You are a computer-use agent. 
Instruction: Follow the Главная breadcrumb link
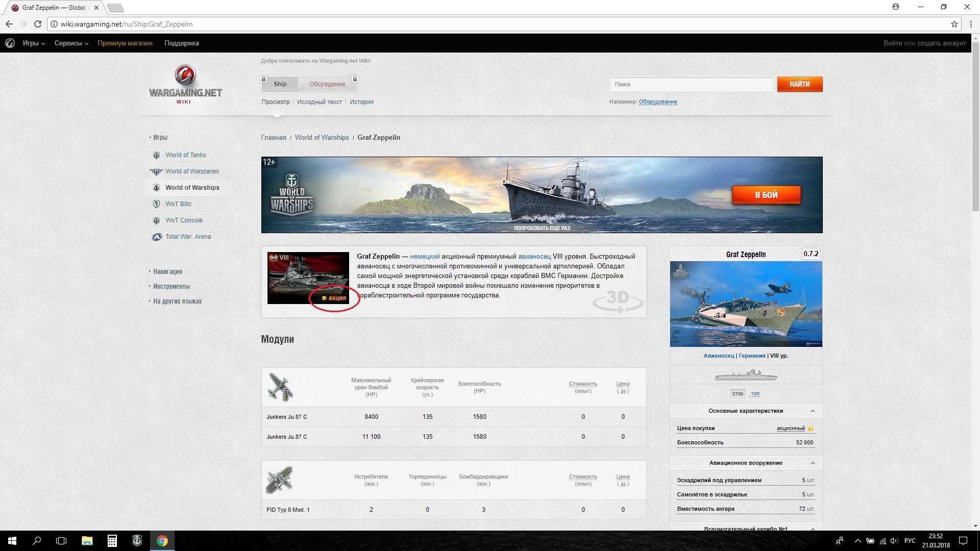[274, 138]
